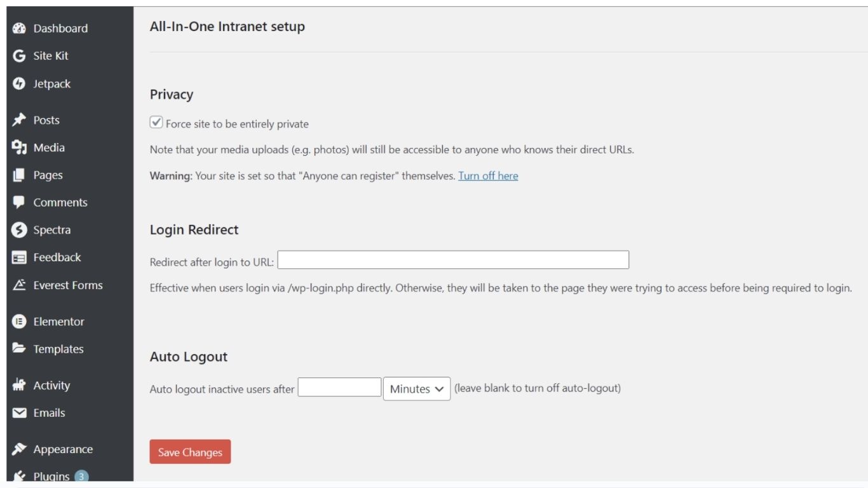Viewport: 868px width, 488px height.
Task: Focus the Redirect after login URL field
Action: [x=453, y=260]
